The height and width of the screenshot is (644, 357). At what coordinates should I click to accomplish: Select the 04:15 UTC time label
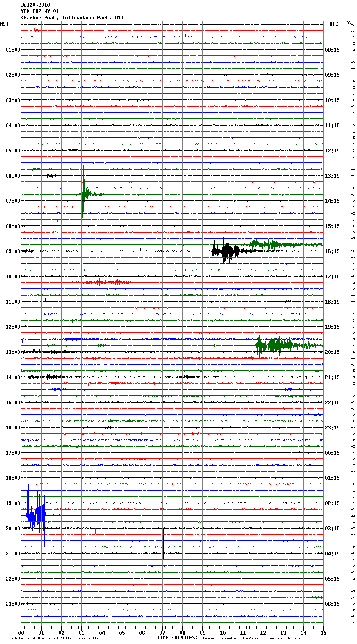pos(332,554)
